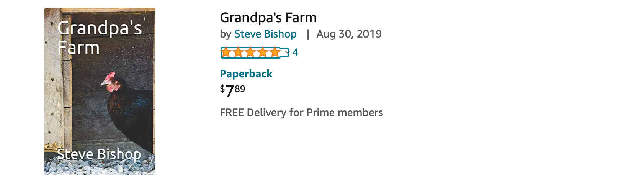Click the five-star rating icon
Viewport: 644px width, 187px height.
tap(251, 52)
